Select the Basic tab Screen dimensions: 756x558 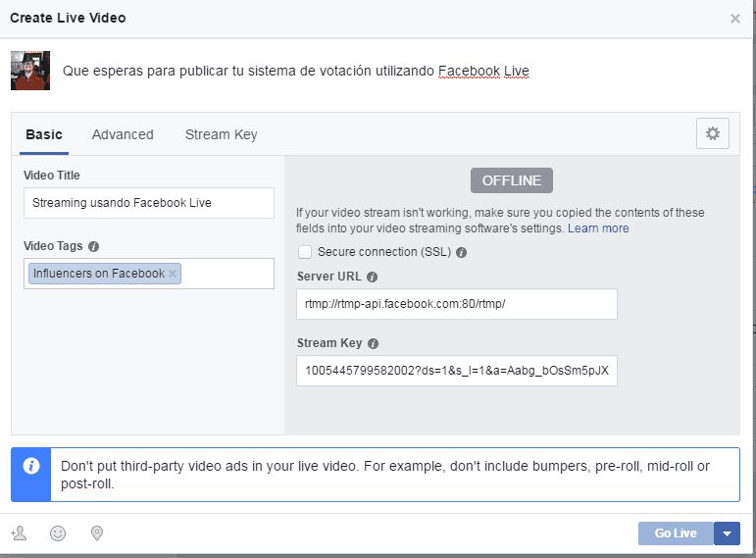pos(43,135)
